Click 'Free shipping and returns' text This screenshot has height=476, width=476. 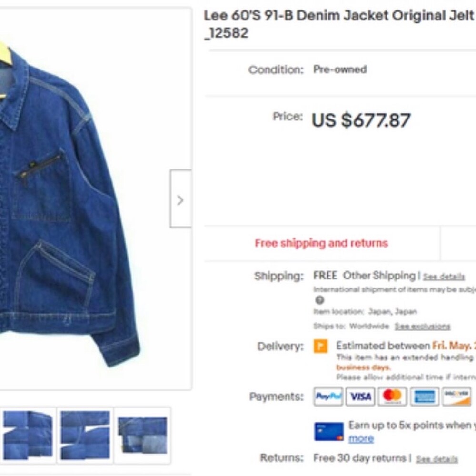[x=321, y=243]
